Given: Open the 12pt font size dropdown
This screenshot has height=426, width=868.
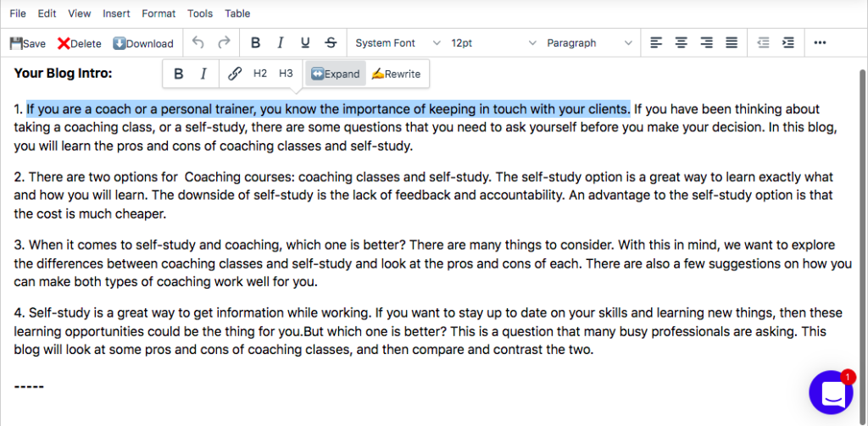Looking at the screenshot, I should pyautogui.click(x=493, y=42).
